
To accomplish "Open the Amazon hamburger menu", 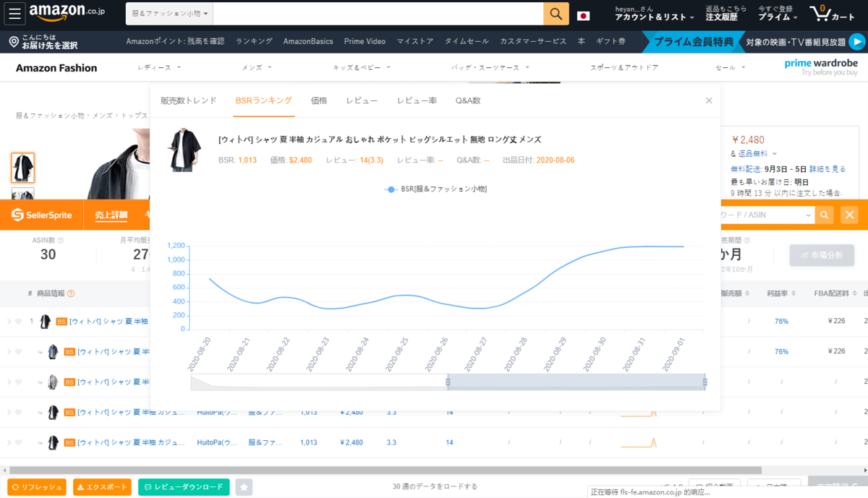I will [16, 13].
